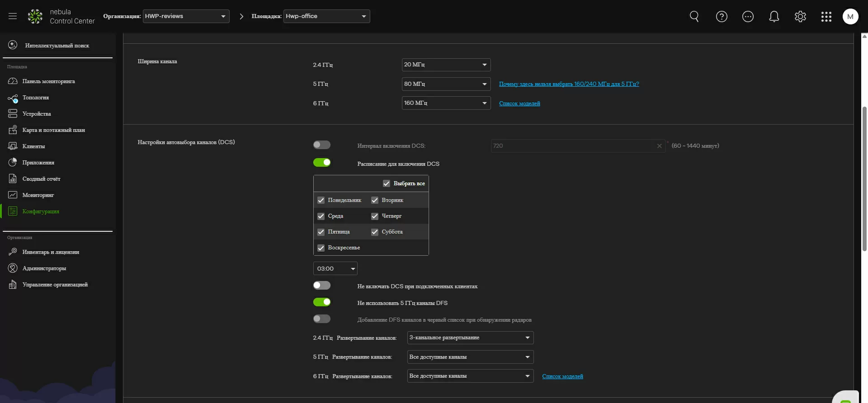868x403 pixels.
Task: Click the 160/240 МГц explanation link
Action: click(x=569, y=84)
